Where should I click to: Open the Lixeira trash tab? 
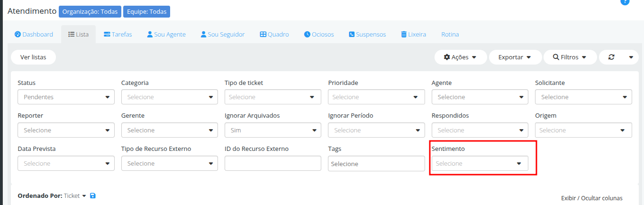coord(413,34)
